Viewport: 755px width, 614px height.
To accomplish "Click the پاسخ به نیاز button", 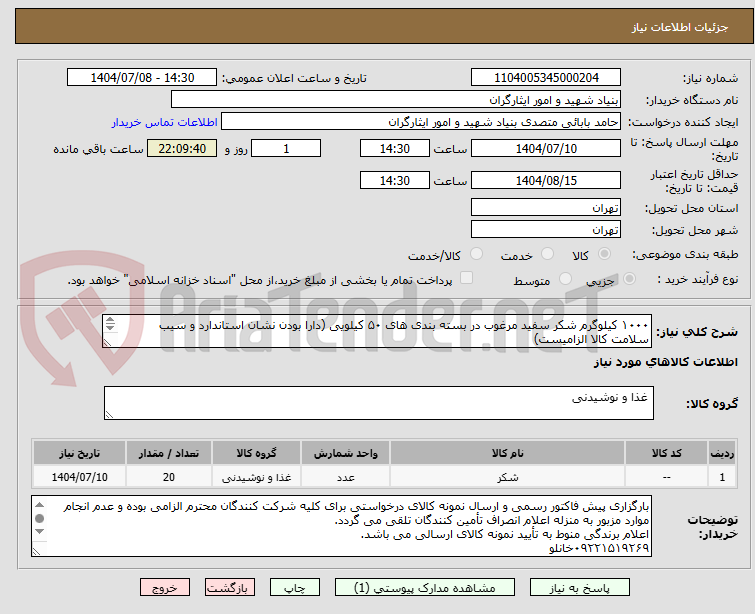I will pyautogui.click(x=579, y=588).
